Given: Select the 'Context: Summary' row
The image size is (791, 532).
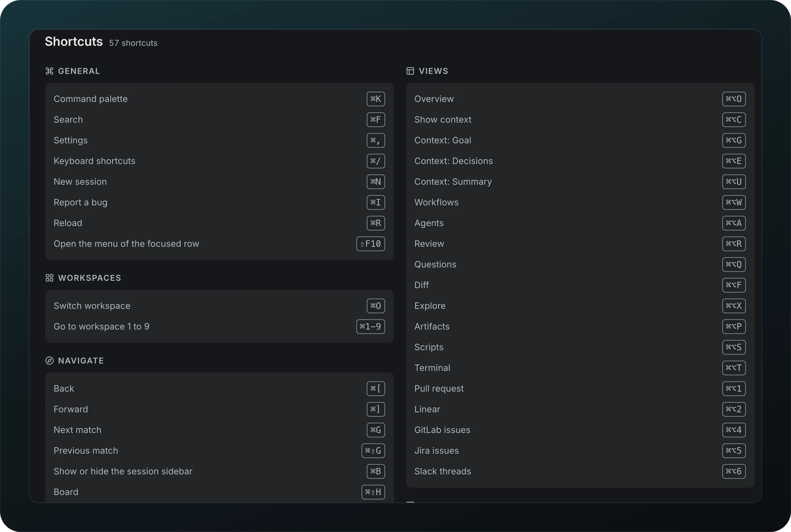Looking at the screenshot, I should 580,182.
